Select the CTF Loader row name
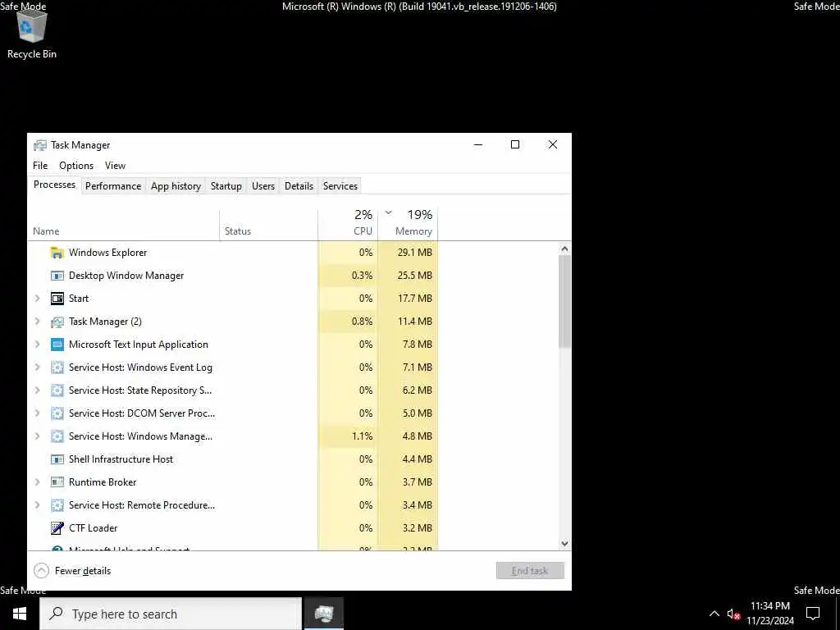This screenshot has height=630, width=840. click(94, 528)
